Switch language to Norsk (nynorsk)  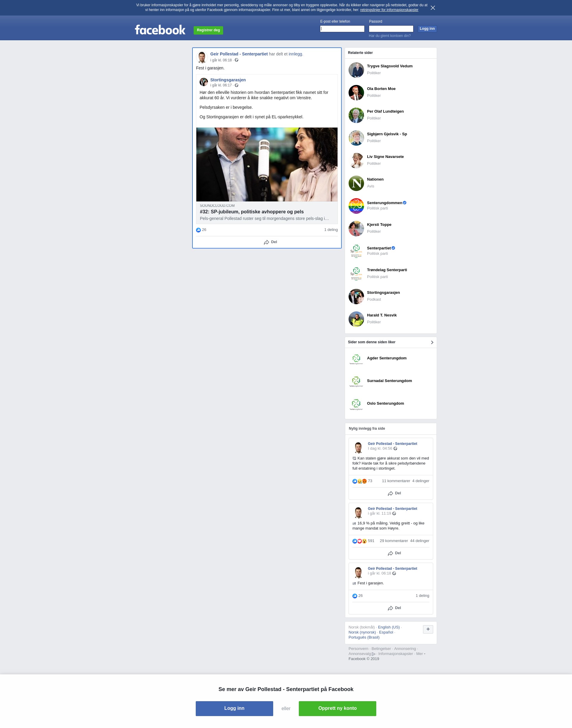[362, 633]
